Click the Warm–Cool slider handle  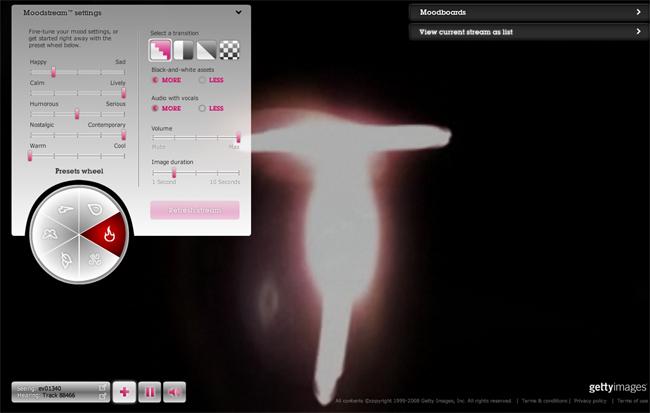click(x=30, y=156)
